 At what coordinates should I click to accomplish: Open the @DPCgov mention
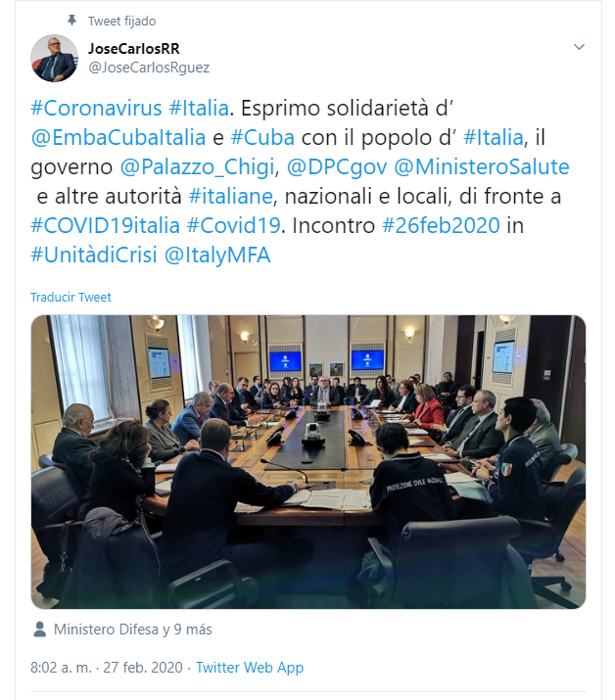[x=336, y=167]
